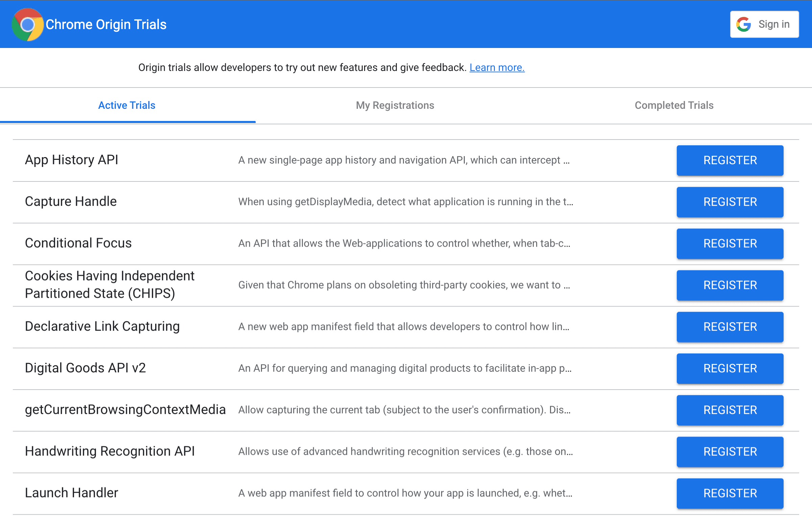The width and height of the screenshot is (812, 517).
Task: Register for Conditional Focus trial
Action: click(x=729, y=243)
